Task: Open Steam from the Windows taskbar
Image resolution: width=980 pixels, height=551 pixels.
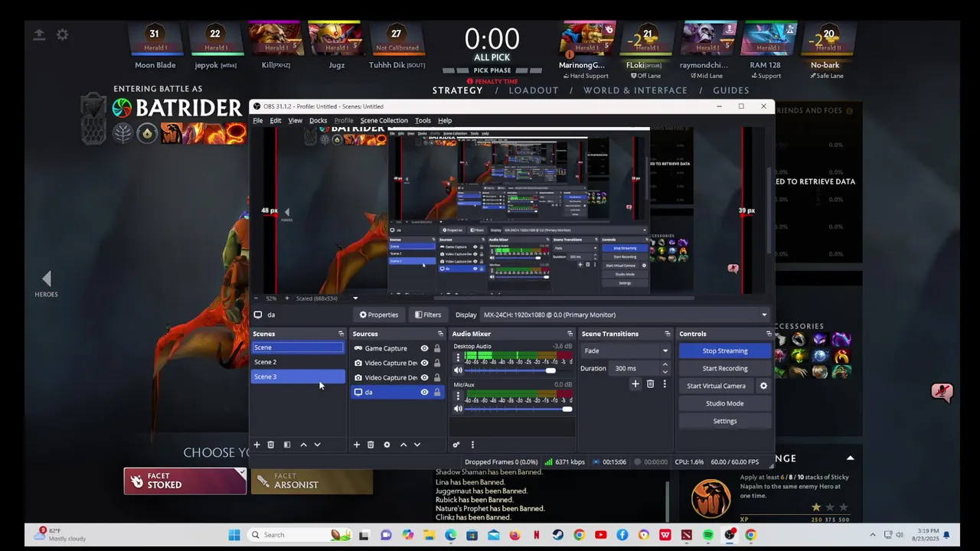Action: (x=558, y=535)
